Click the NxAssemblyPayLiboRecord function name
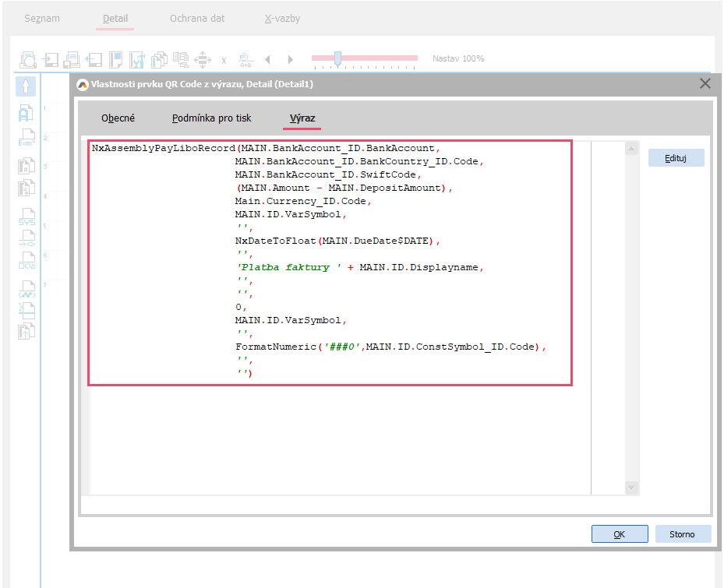This screenshot has width=724, height=588. (164, 148)
